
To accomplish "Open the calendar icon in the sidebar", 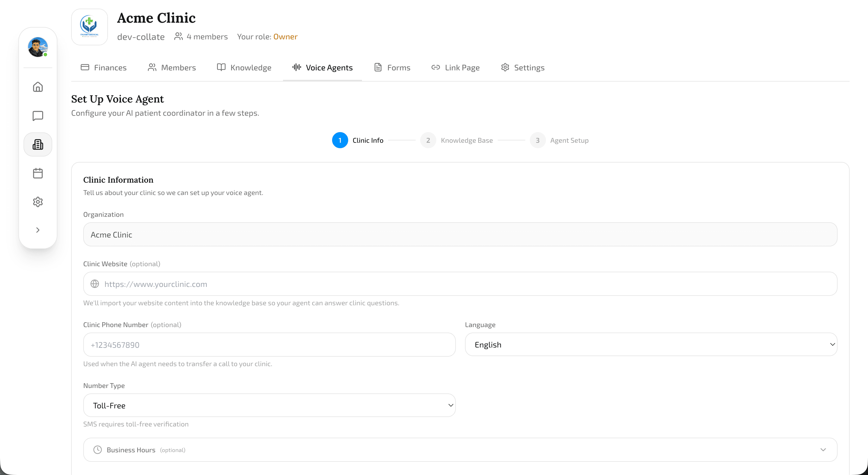I will tap(38, 173).
